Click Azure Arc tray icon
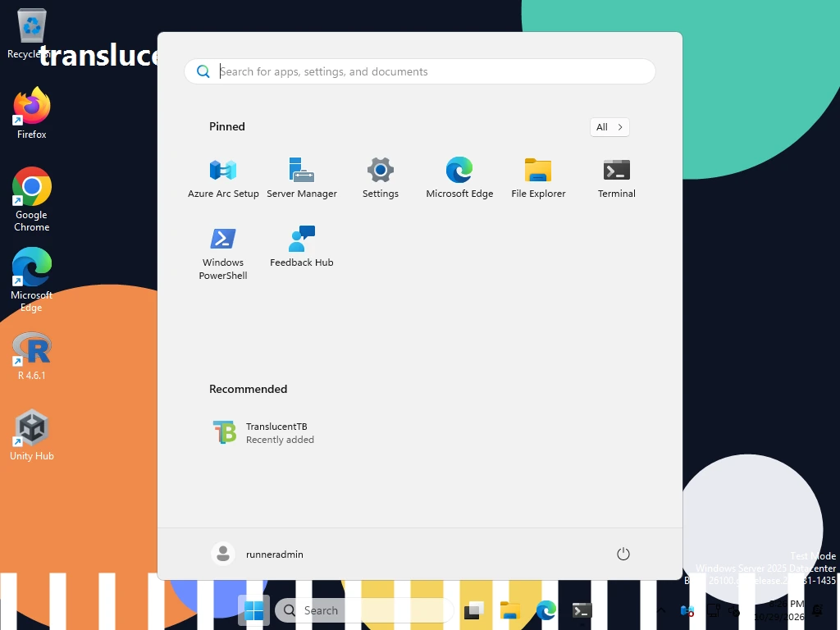840x630 pixels. [687, 610]
